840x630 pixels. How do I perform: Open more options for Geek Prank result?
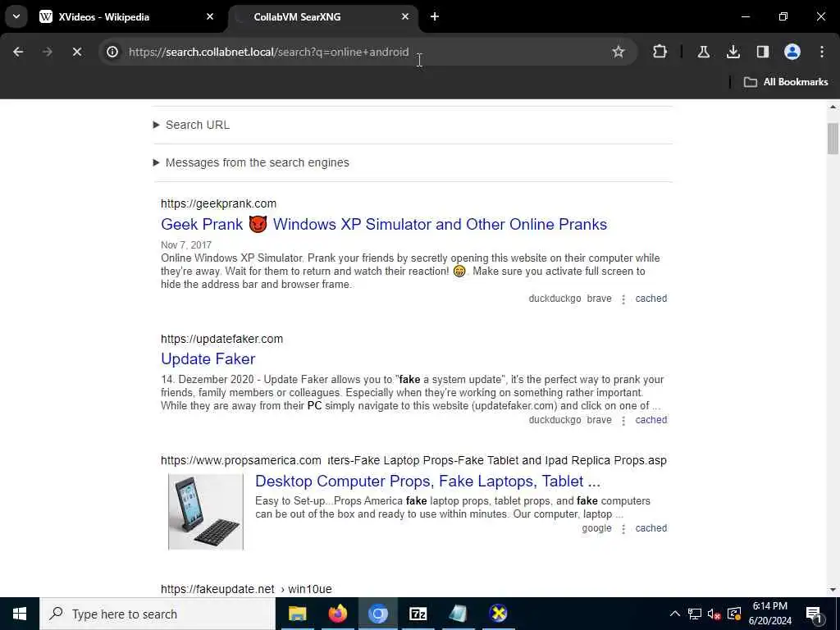click(x=623, y=299)
